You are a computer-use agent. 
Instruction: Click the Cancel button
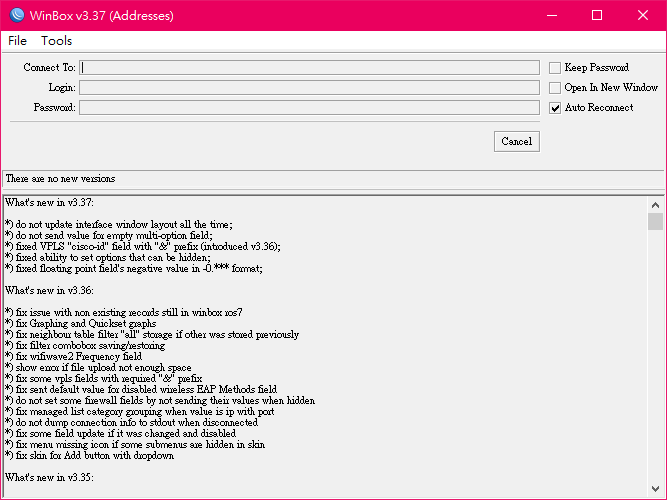[x=516, y=141]
